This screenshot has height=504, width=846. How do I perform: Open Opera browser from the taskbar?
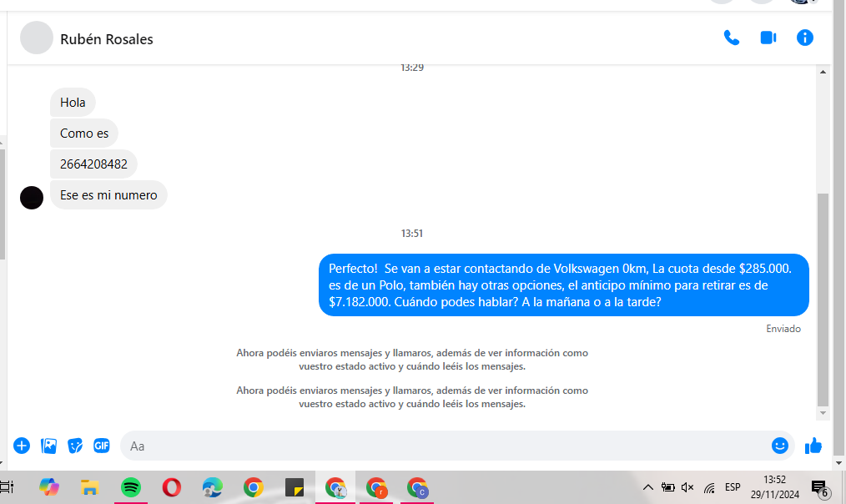point(172,487)
